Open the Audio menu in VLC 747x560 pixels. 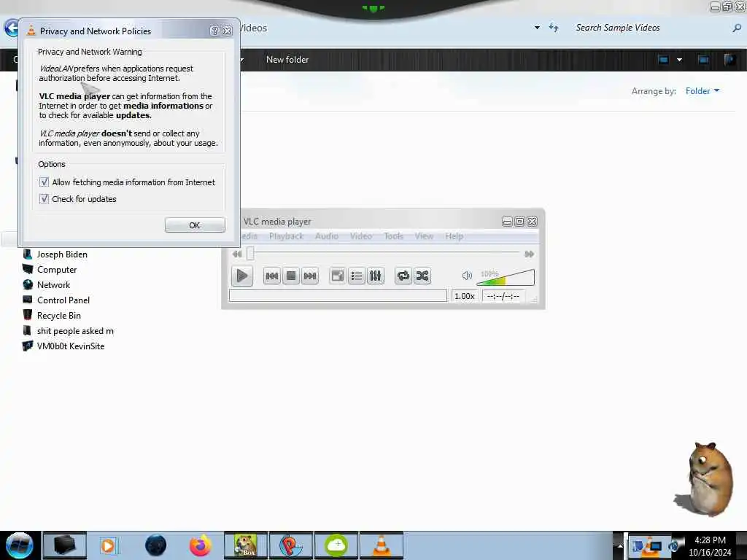pos(326,236)
